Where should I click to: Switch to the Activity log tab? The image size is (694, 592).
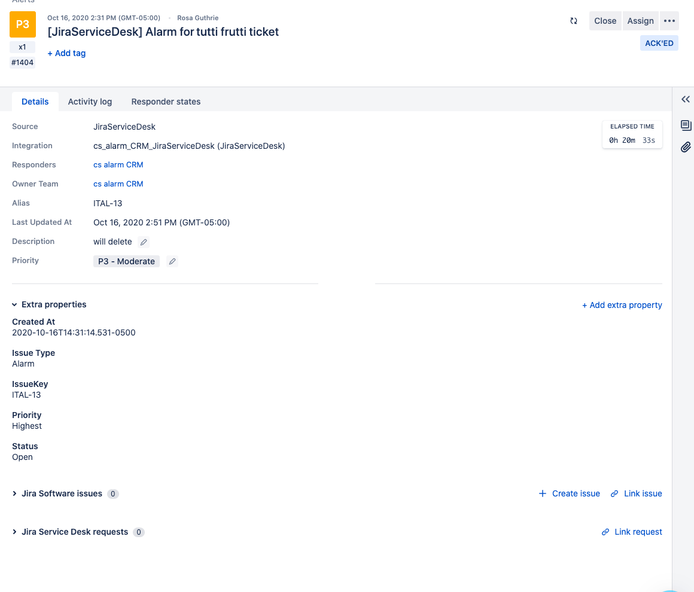click(90, 102)
